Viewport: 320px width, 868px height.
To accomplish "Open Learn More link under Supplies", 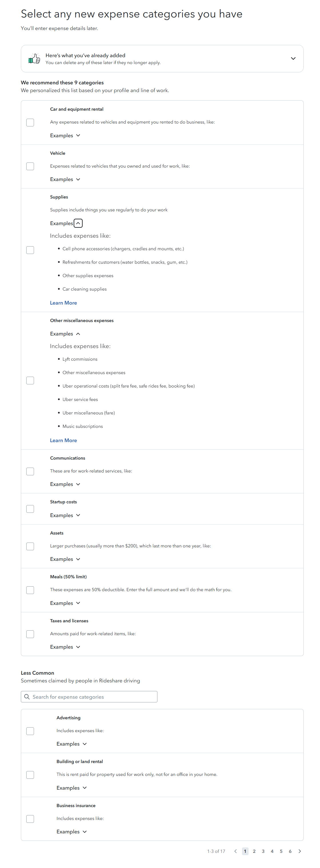I will [63, 303].
